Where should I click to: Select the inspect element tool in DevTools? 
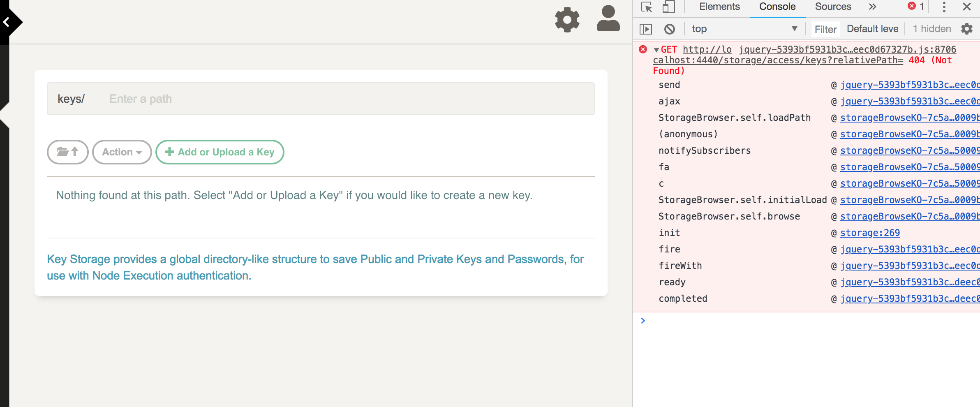[646, 7]
